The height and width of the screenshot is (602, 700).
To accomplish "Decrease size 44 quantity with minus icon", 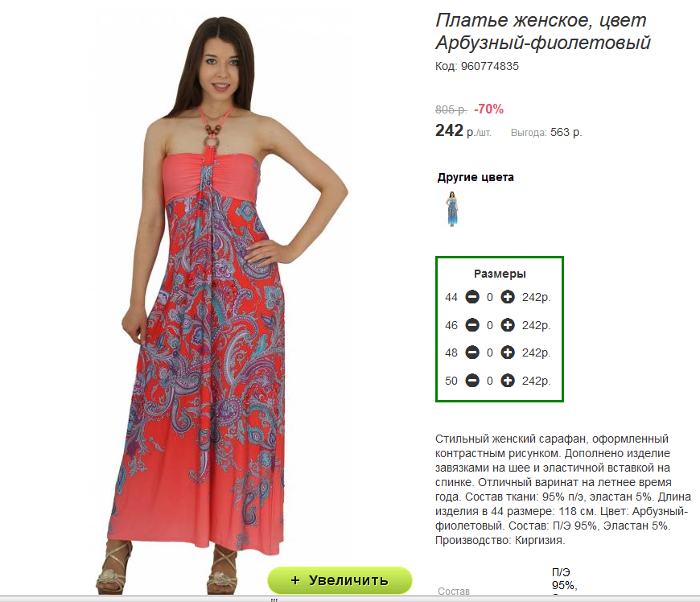I will 471,297.
